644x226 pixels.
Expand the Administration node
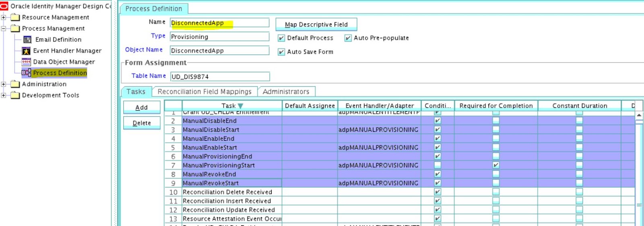point(4,84)
